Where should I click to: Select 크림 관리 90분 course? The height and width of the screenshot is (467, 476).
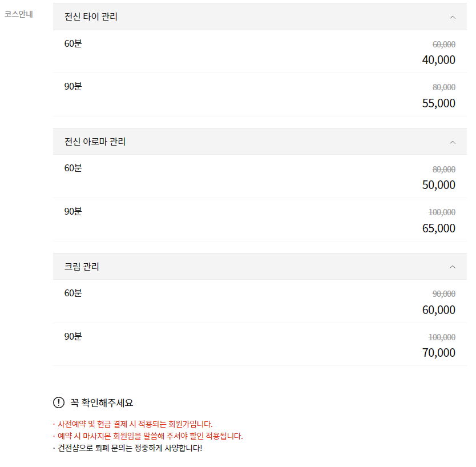click(73, 337)
